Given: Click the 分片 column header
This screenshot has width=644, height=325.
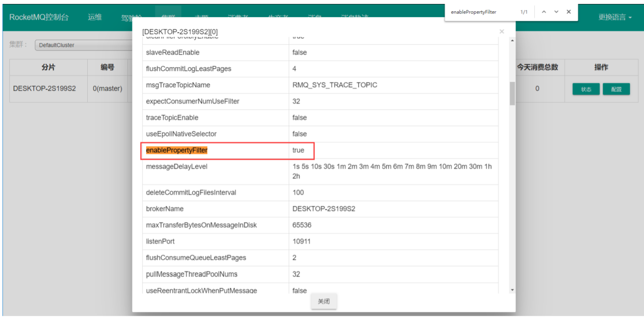Looking at the screenshot, I should tap(48, 67).
